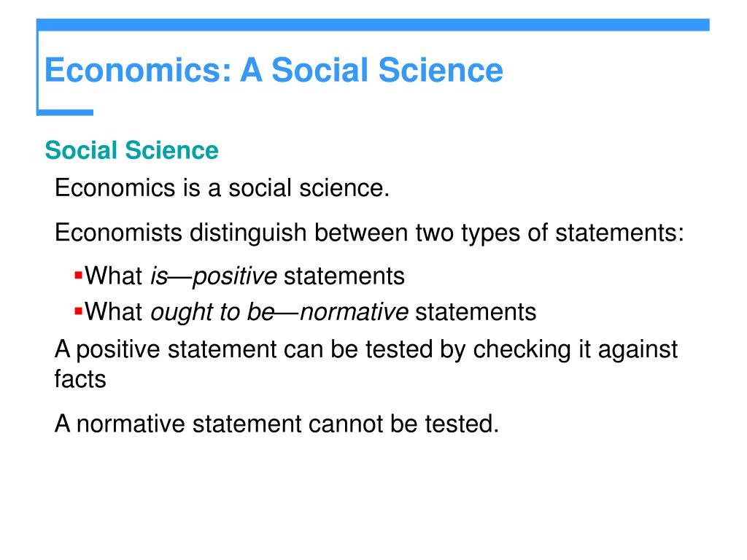This screenshot has height=560, width=747.
Task: Click the red bullet before 'What is'
Action: click(79, 275)
